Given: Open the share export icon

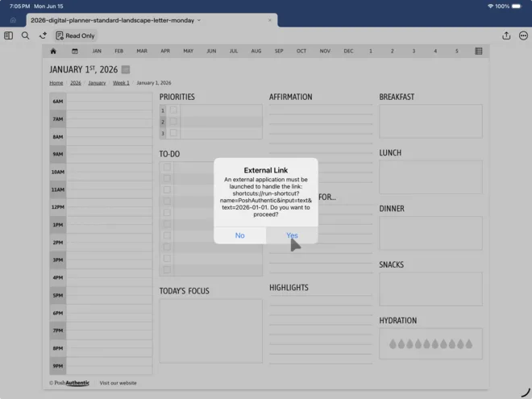Looking at the screenshot, I should pos(506,35).
